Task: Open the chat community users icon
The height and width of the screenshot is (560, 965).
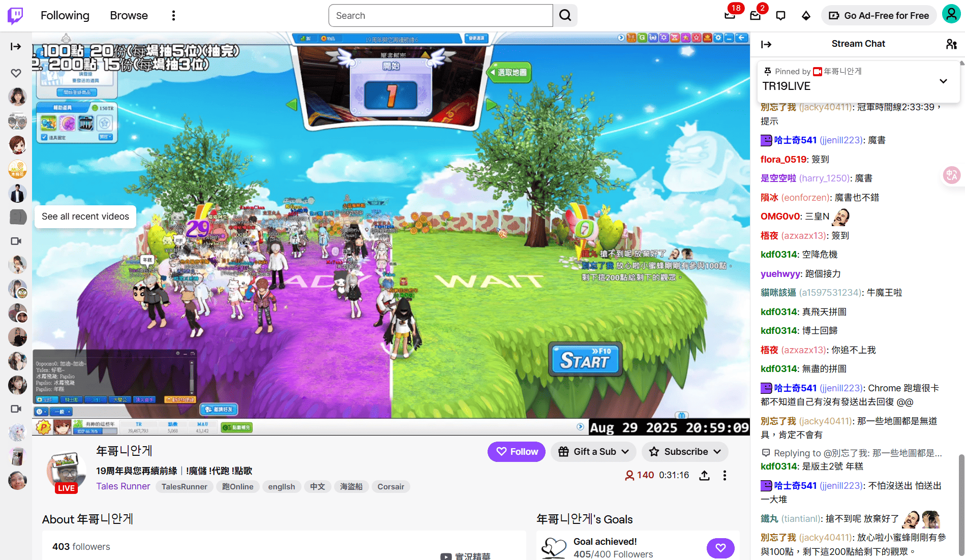Action: pyautogui.click(x=951, y=44)
